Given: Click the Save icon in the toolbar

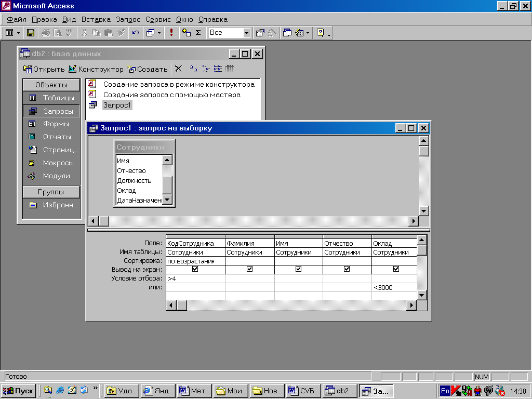Looking at the screenshot, I should [31, 33].
